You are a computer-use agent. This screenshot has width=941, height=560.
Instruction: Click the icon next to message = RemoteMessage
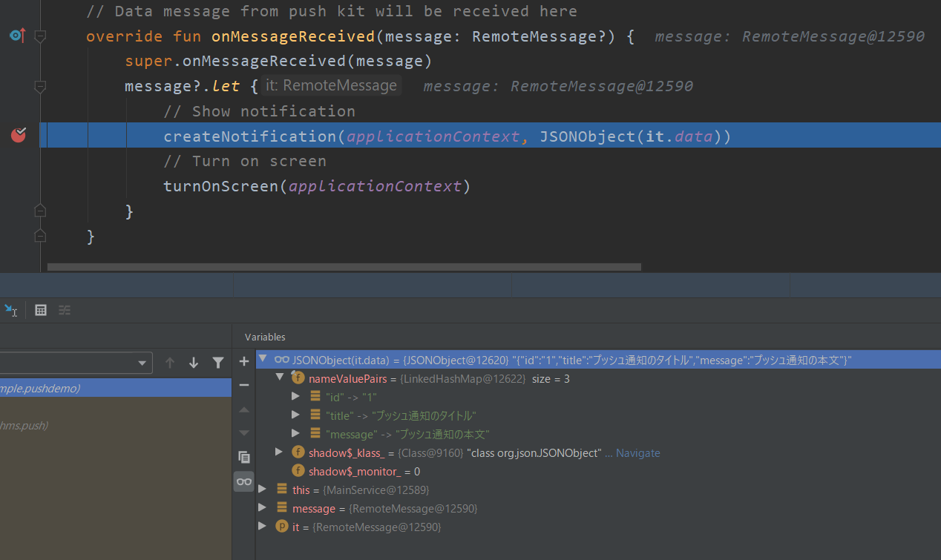pyautogui.click(x=282, y=508)
